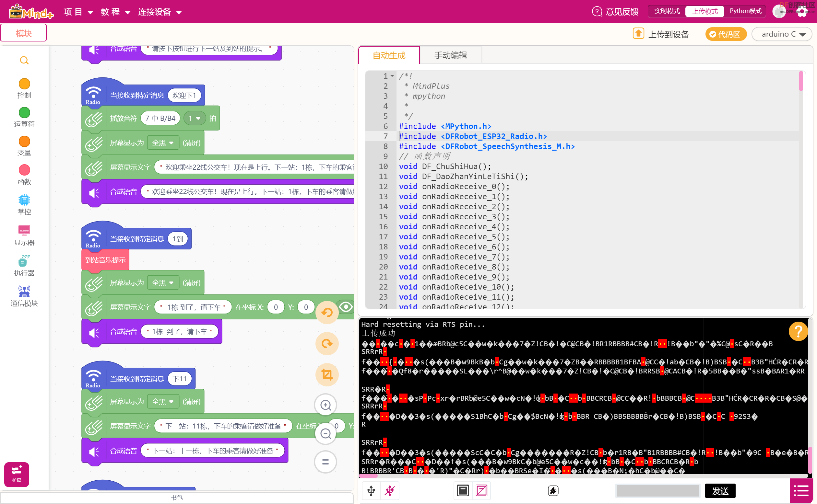Switch to Python模式
Screen dimensions: 817x504
[x=745, y=11]
